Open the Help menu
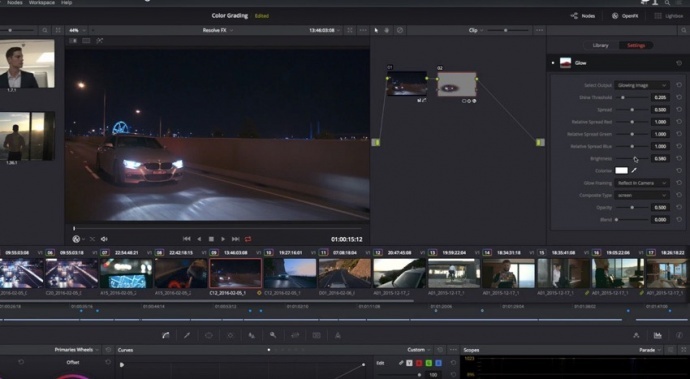Screen dimensions: 690x379 [66, 3]
